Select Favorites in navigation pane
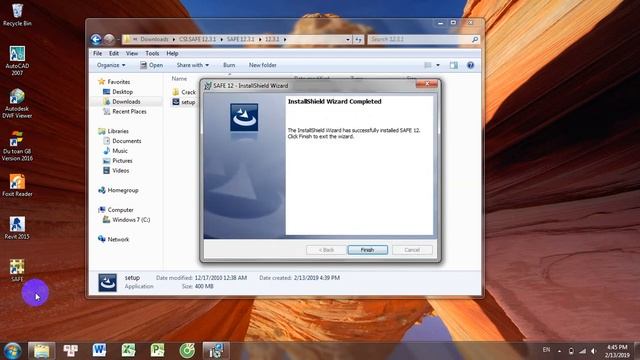This screenshot has width=640, height=360. [x=114, y=82]
